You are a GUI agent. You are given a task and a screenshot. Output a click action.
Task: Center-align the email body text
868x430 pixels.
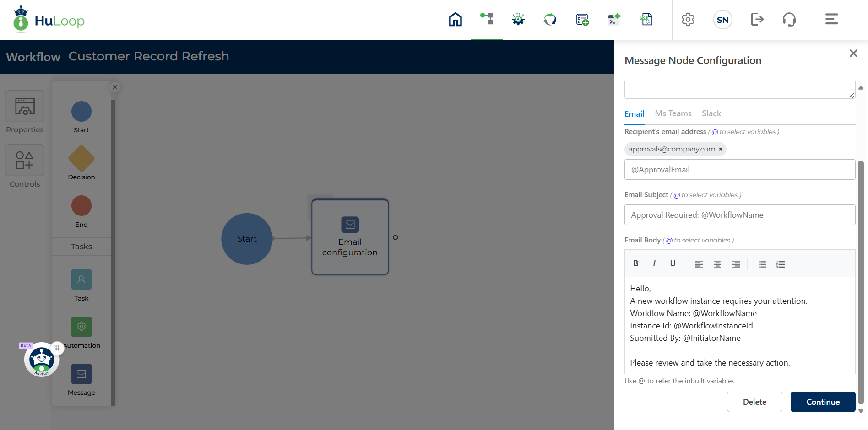(717, 264)
